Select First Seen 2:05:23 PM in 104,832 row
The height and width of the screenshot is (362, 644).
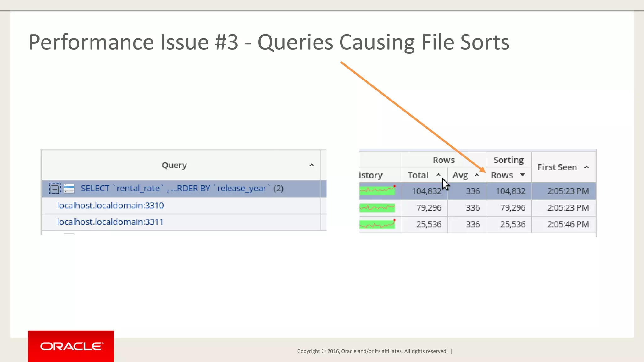point(564,191)
